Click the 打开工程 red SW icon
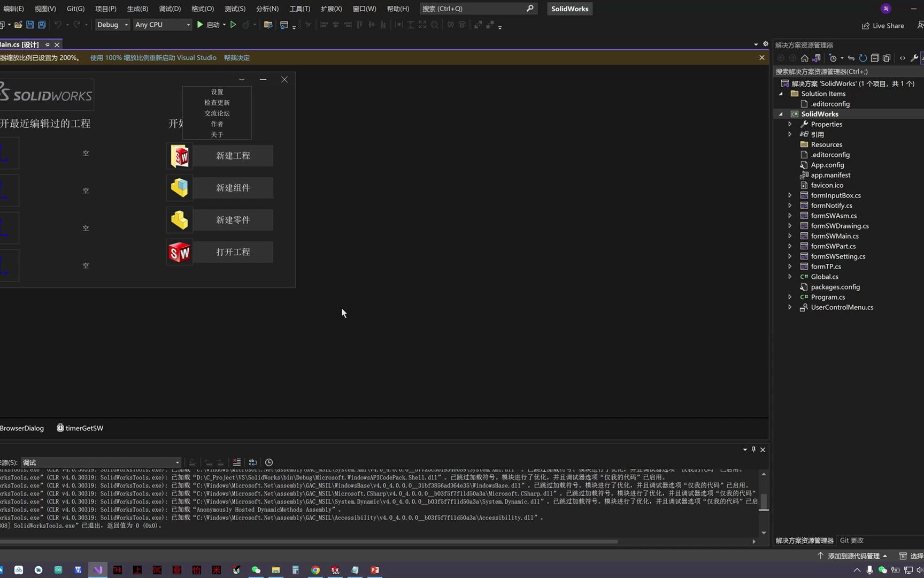 (180, 252)
